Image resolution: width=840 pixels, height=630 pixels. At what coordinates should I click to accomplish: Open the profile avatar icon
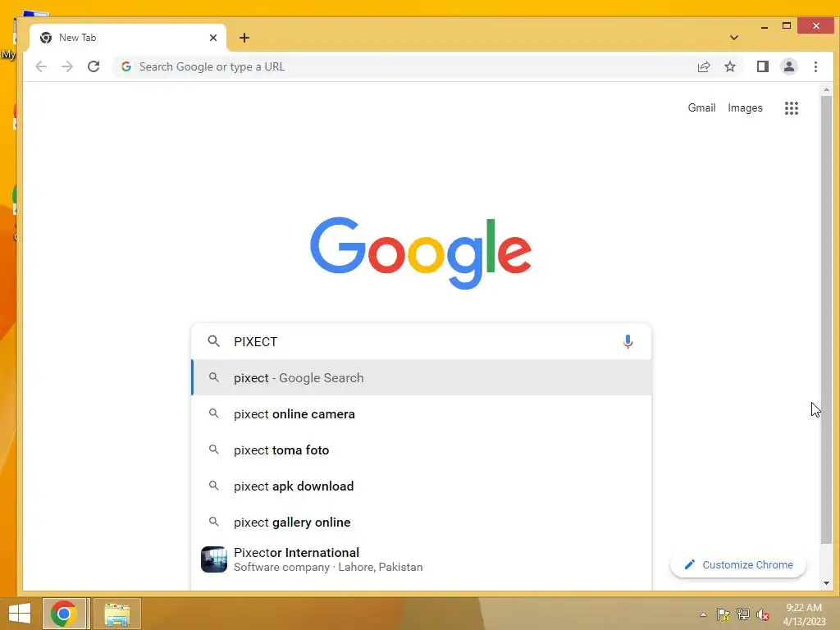pyautogui.click(x=788, y=66)
